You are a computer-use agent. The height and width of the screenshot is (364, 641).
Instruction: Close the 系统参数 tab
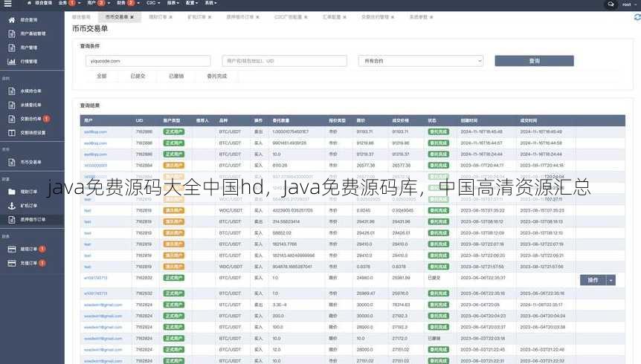coord(431,17)
